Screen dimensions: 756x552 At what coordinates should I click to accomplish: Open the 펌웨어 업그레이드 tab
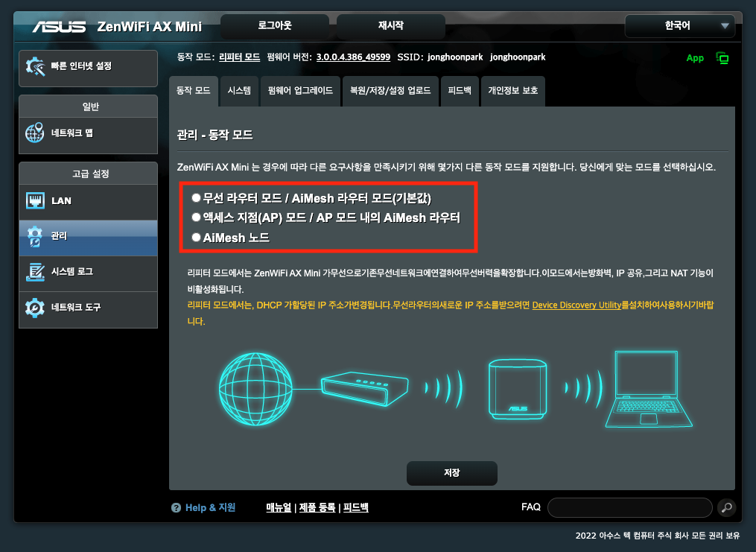point(300,91)
